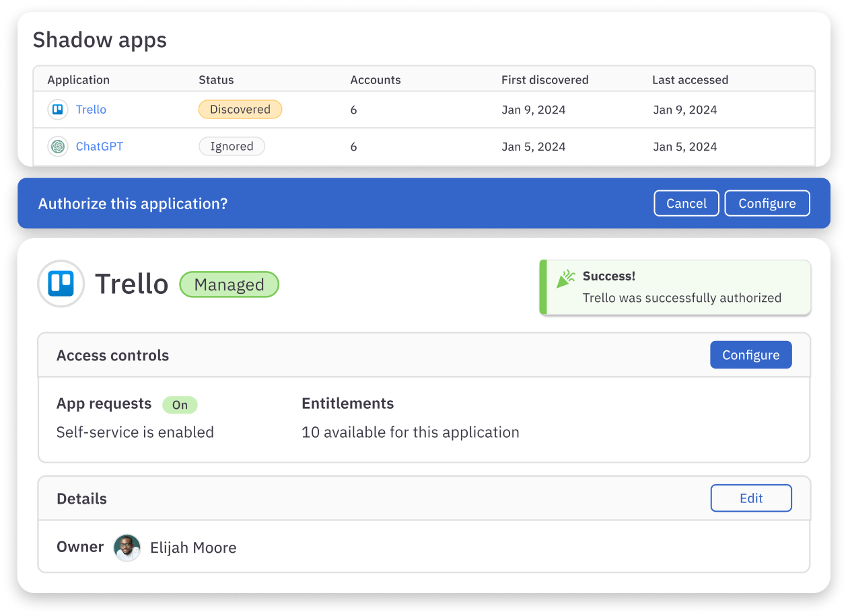Sort by First discovered column header

tap(544, 80)
